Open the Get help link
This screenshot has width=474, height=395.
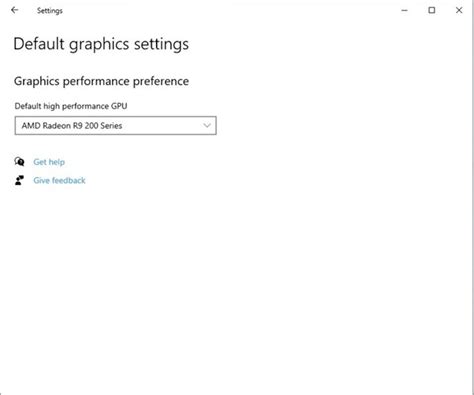pyautogui.click(x=49, y=162)
